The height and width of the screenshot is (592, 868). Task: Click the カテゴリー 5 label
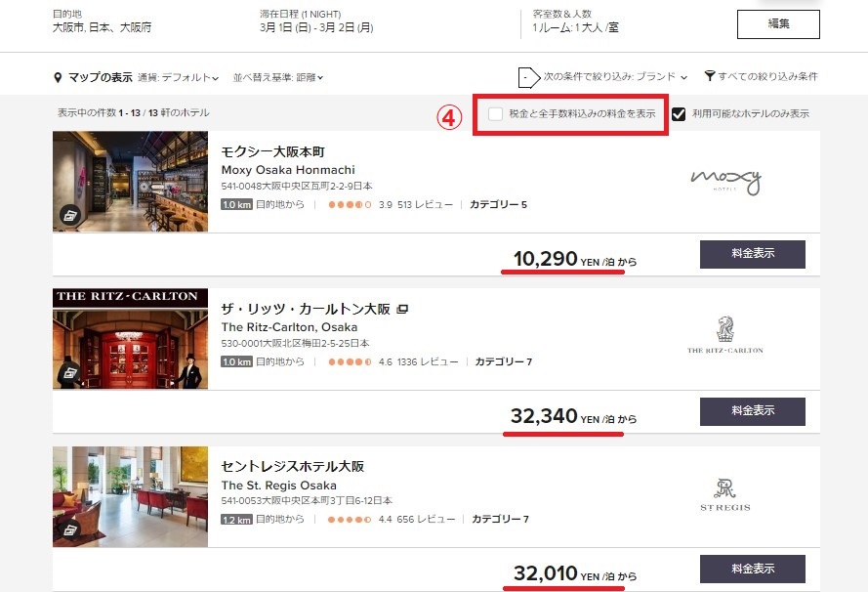(498, 205)
